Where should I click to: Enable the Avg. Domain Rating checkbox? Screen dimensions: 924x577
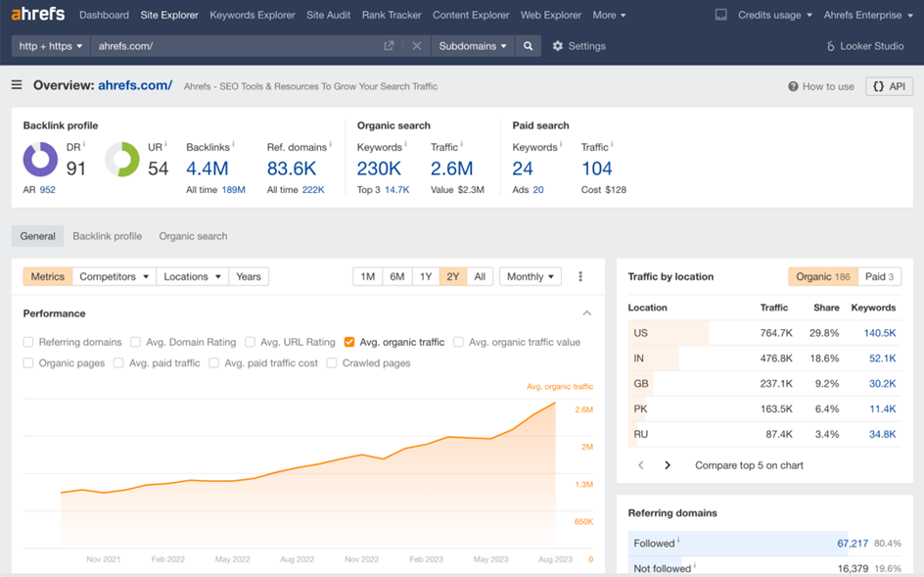(x=135, y=342)
